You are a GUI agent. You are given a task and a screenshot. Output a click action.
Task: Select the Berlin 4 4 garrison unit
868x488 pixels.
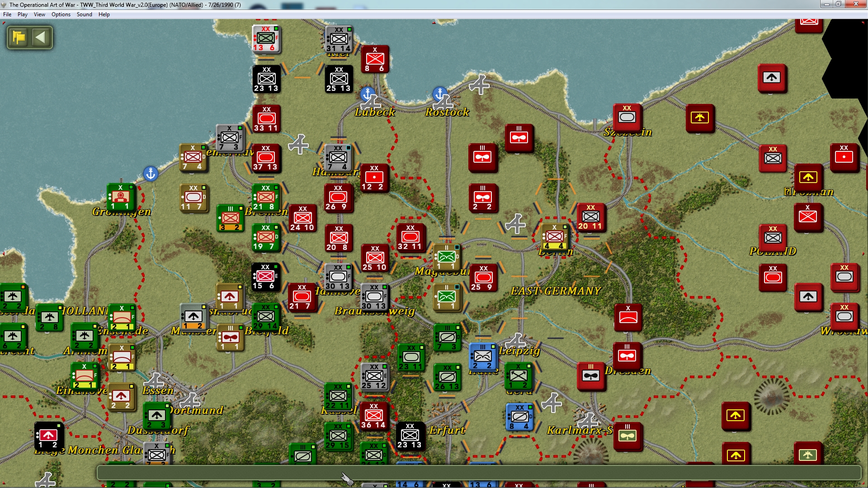pos(555,237)
